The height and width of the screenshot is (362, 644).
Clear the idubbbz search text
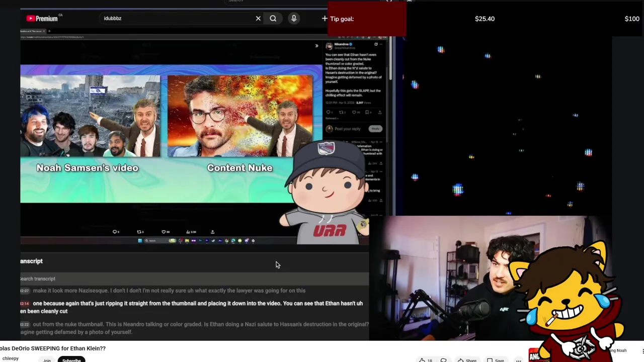[x=258, y=19]
